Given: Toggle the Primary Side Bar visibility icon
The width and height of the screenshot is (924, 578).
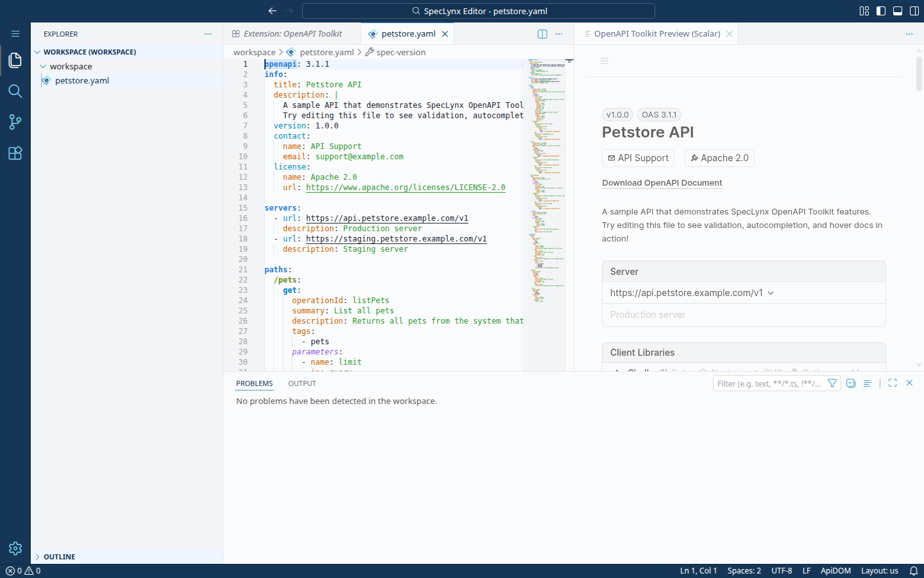Looking at the screenshot, I should click(x=881, y=11).
